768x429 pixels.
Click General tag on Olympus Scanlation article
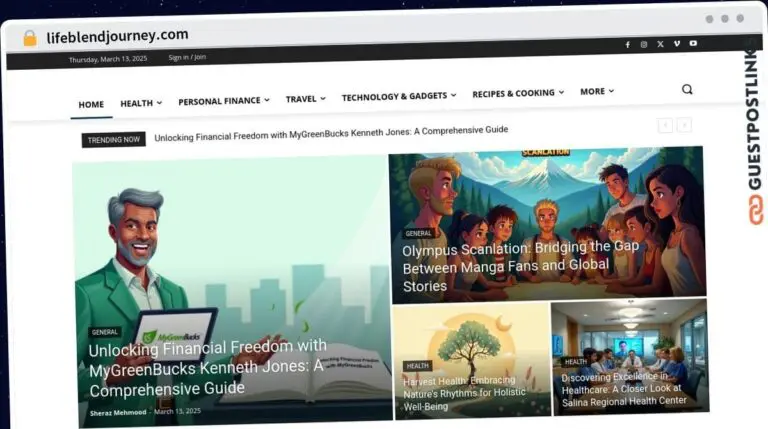[x=418, y=234]
